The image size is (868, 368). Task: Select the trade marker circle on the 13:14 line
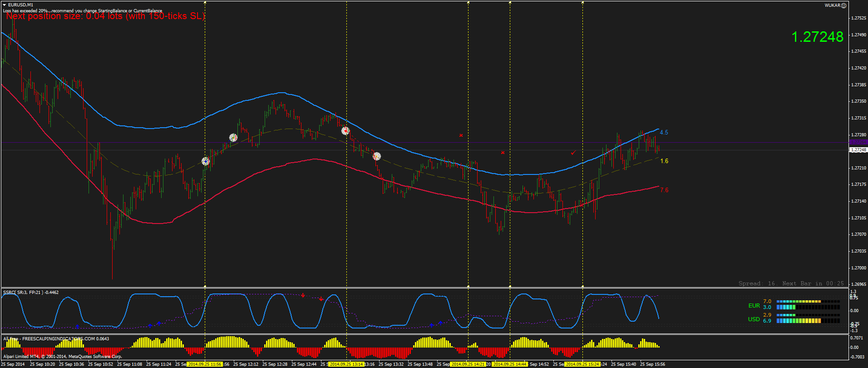click(345, 131)
